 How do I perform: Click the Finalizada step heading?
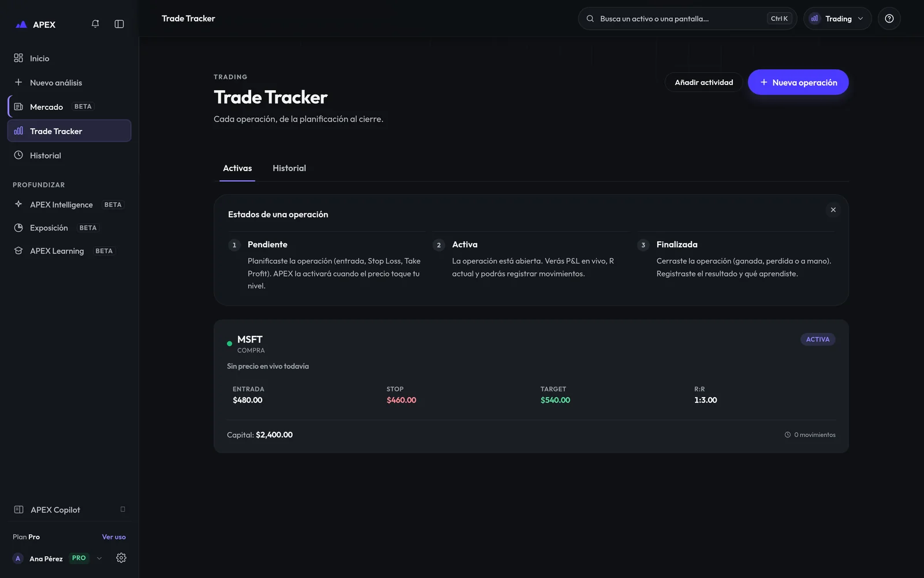pos(677,244)
